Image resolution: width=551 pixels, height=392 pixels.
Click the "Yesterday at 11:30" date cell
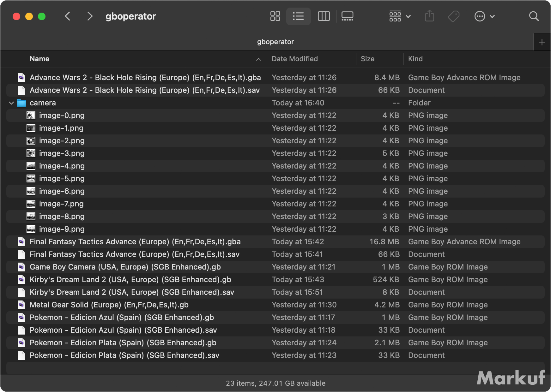click(x=304, y=305)
